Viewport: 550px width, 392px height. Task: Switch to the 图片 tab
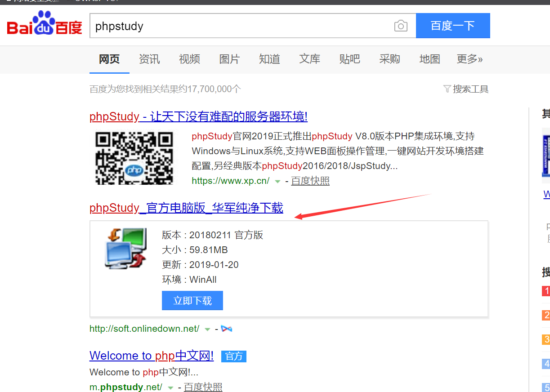pos(229,59)
